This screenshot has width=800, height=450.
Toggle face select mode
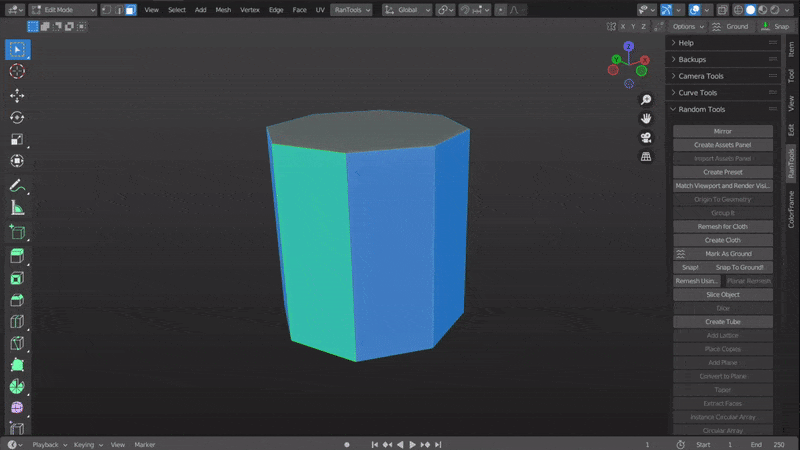pyautogui.click(x=131, y=10)
